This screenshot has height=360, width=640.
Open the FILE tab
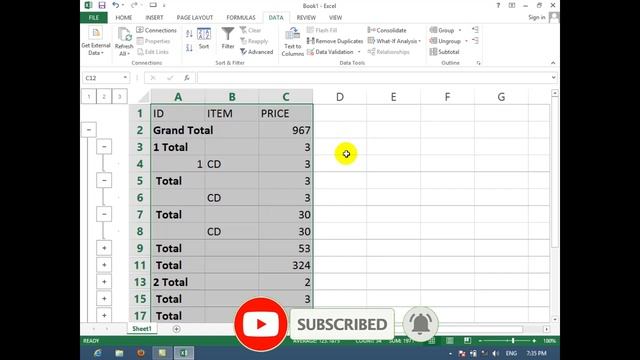(x=94, y=18)
